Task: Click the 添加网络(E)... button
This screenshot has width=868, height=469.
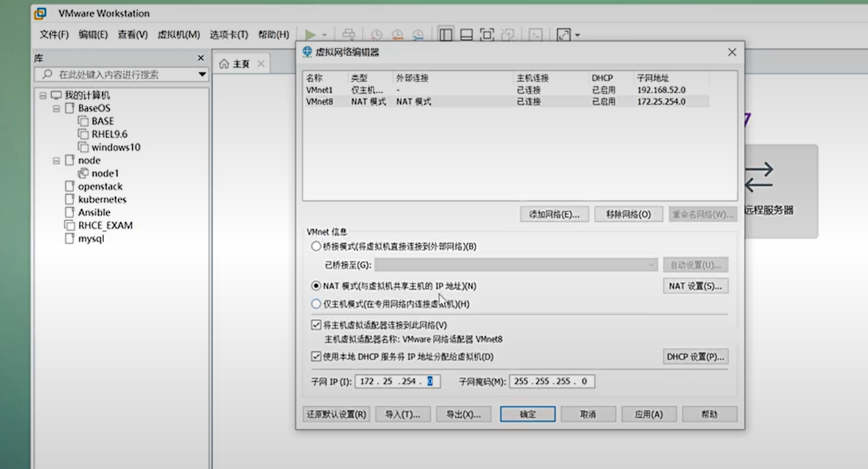Action: (554, 214)
